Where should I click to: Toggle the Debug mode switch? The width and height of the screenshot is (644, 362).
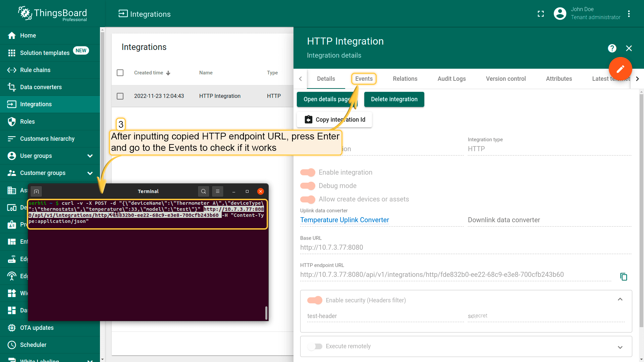tap(308, 186)
